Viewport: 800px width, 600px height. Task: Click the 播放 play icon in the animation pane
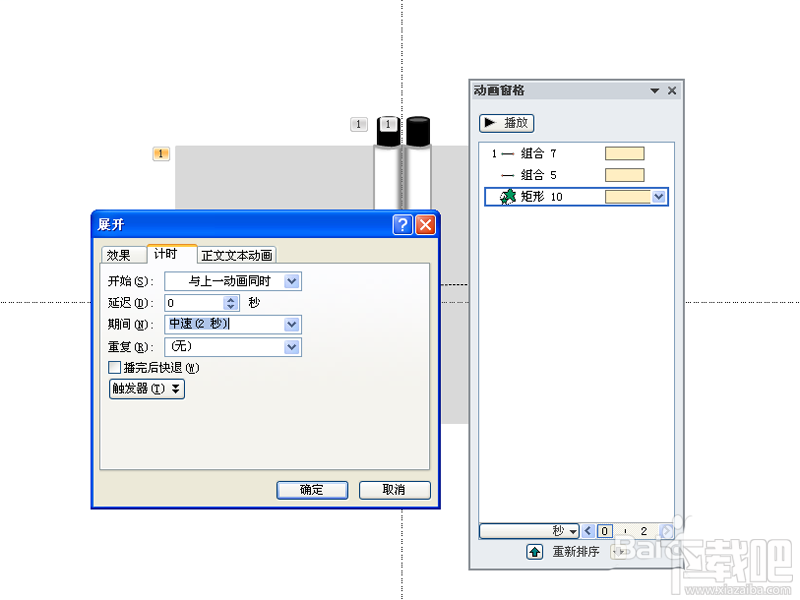(490, 122)
